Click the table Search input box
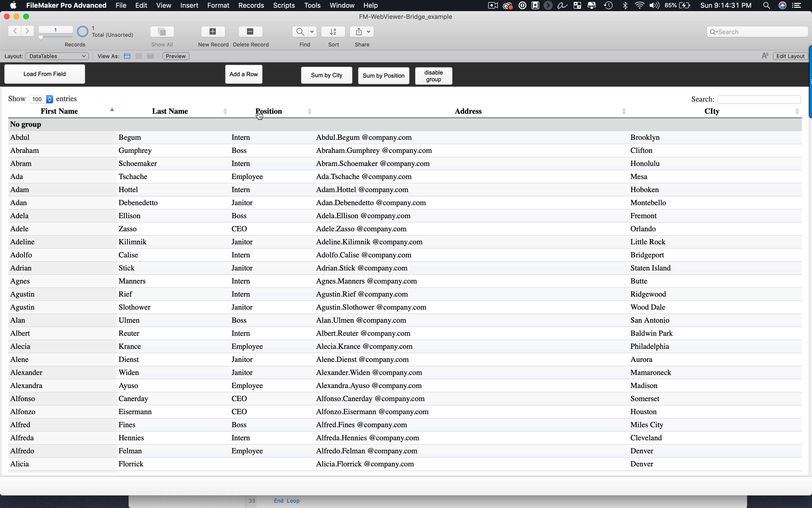The width and height of the screenshot is (812, 508). (x=759, y=99)
